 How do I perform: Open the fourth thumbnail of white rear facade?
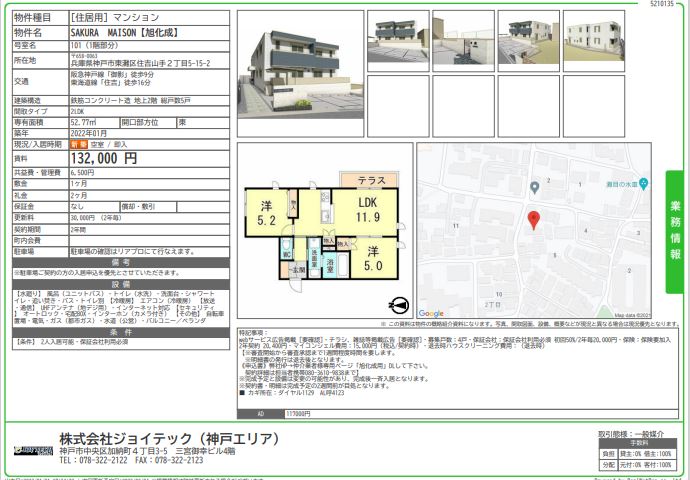[x=594, y=41]
